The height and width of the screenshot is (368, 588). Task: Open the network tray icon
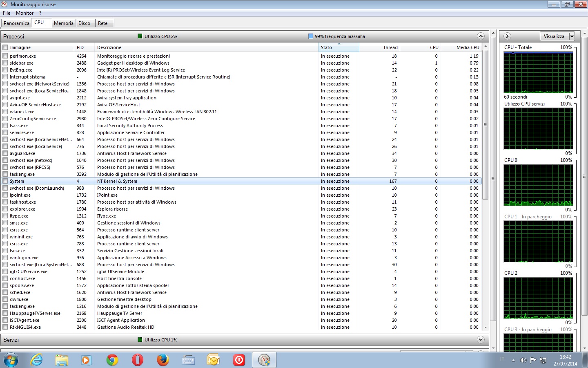pos(543,360)
